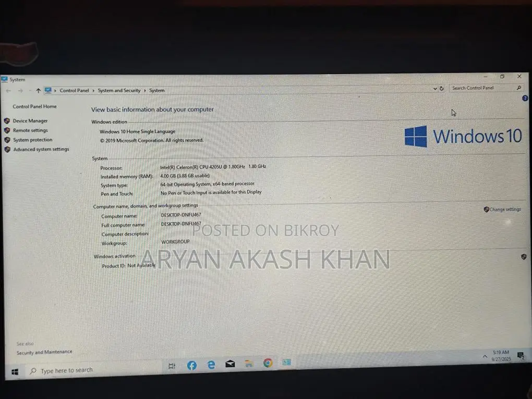This screenshot has height=399, width=532.
Task: Open address bar history dropdown
Action: point(435,89)
